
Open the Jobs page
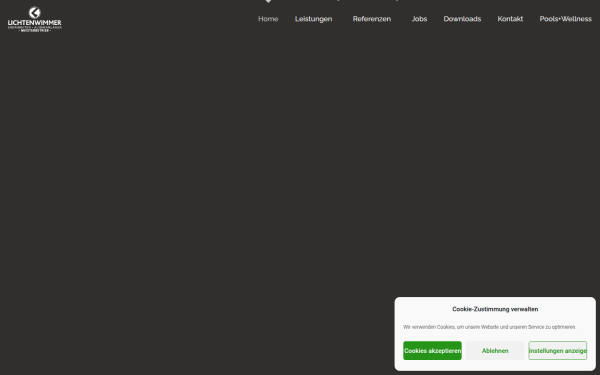tap(419, 19)
